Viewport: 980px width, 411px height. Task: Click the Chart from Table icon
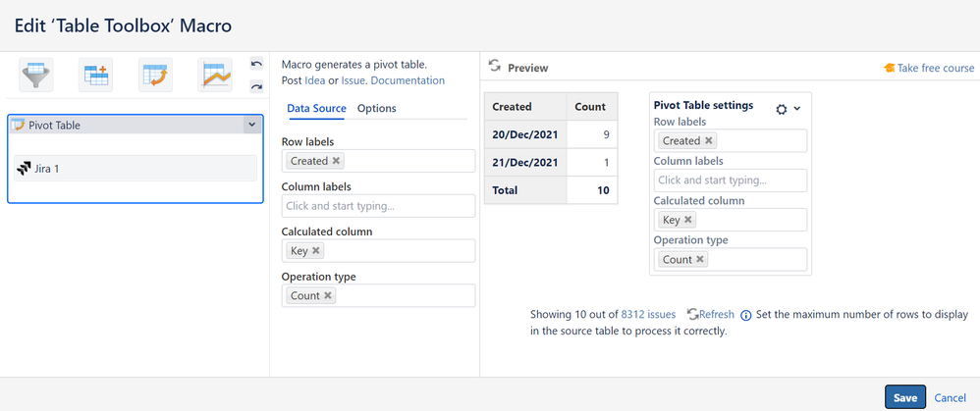click(x=214, y=75)
